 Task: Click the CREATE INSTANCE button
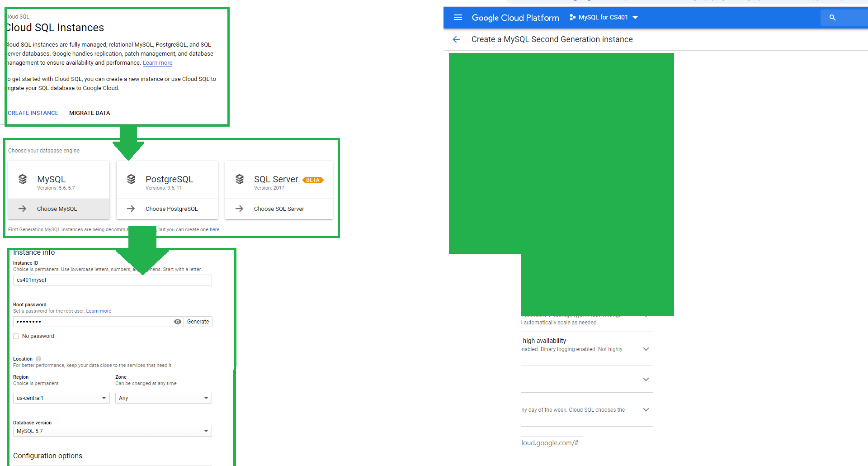33,113
